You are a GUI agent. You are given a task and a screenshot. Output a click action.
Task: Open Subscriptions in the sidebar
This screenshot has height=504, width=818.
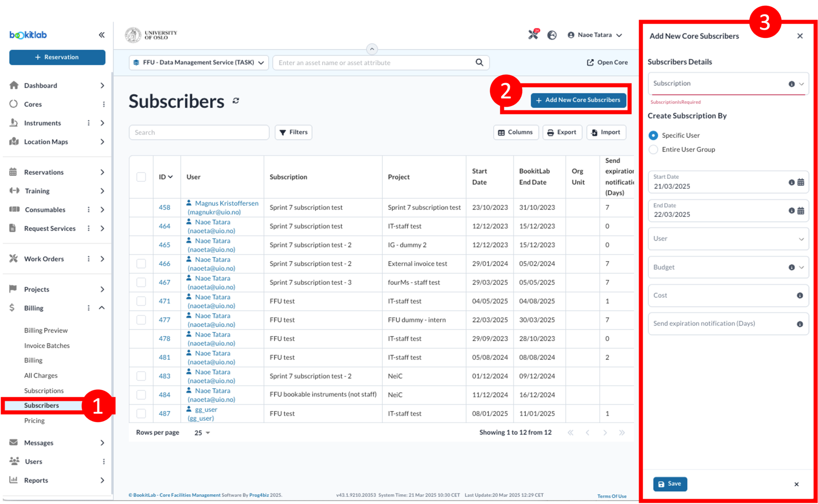point(44,391)
